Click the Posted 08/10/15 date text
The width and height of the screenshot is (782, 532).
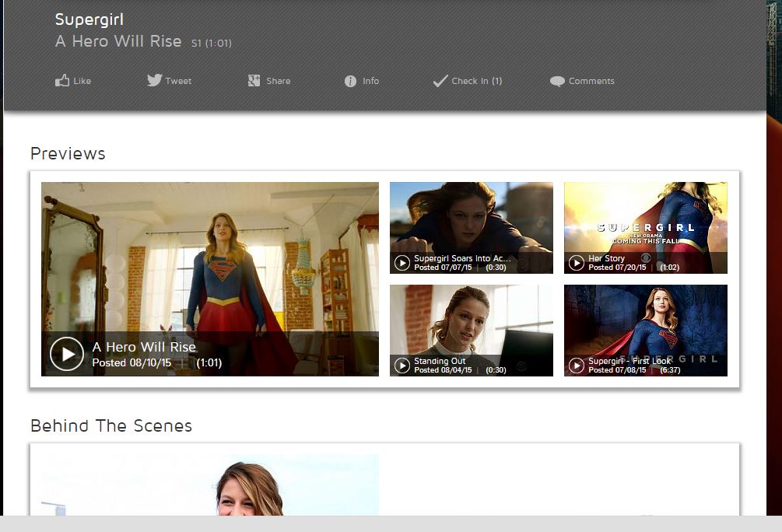click(x=132, y=362)
